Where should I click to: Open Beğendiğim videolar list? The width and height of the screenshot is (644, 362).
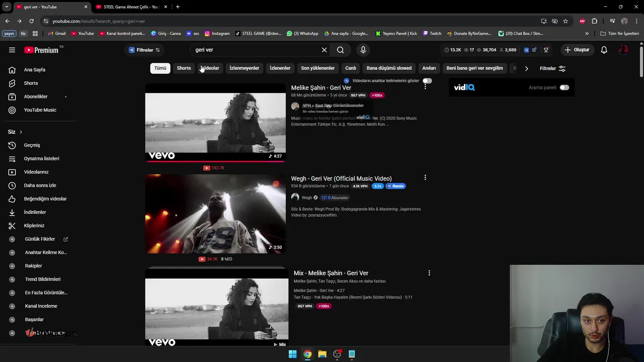[45, 199]
